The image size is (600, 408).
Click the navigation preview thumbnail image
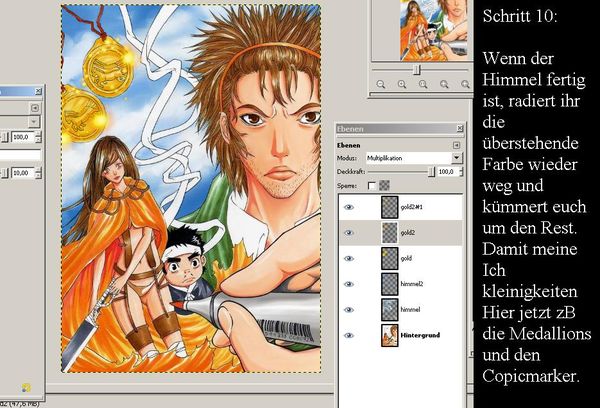pos(434,30)
